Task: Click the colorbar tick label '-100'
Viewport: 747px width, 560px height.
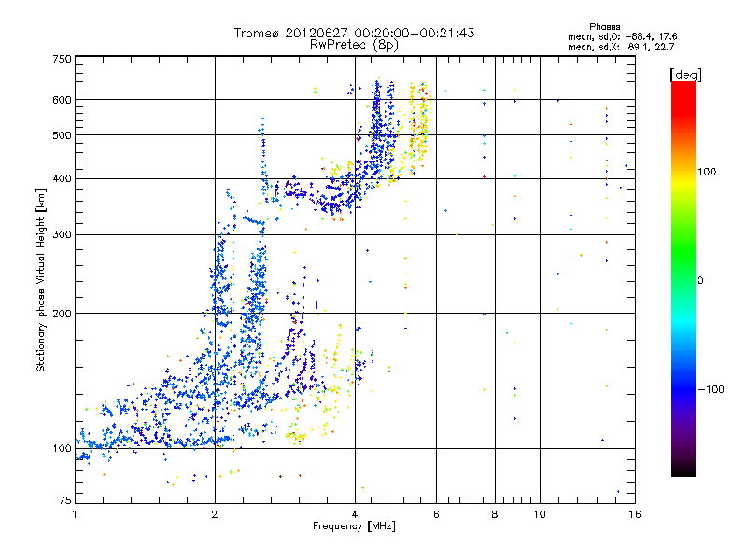Action: [x=712, y=389]
